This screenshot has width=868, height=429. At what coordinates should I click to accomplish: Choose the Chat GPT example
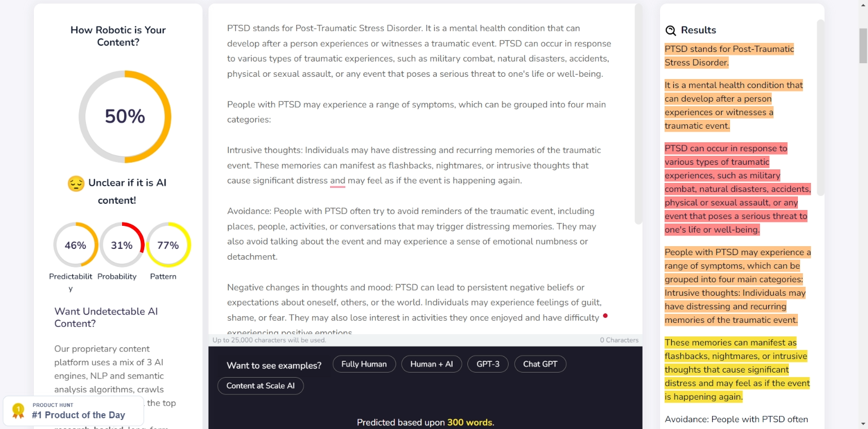(x=540, y=364)
